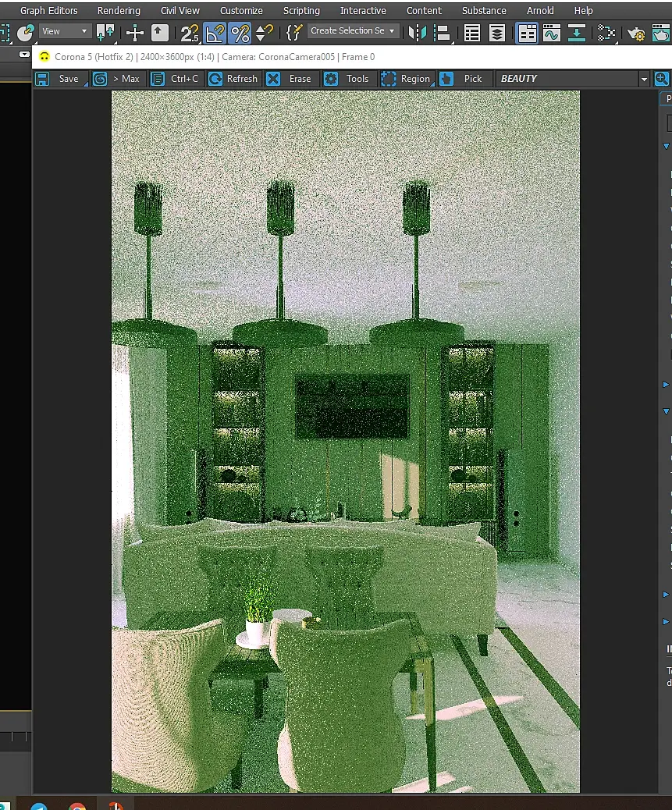
Task: Open the Interactive menu
Action: [x=363, y=10]
